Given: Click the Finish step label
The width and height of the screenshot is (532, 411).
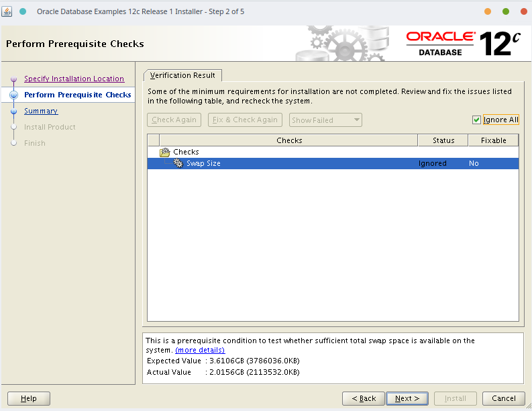Looking at the screenshot, I should (35, 143).
